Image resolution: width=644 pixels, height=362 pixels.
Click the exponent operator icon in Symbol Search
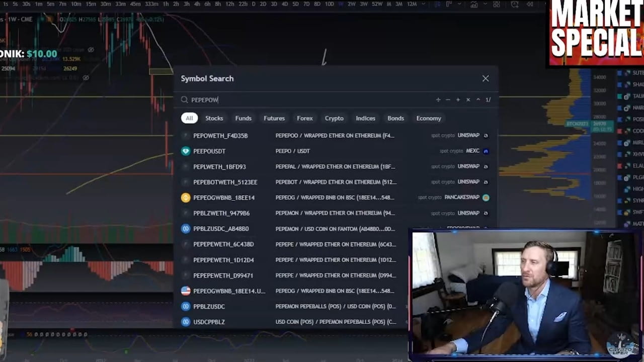pos(478,100)
